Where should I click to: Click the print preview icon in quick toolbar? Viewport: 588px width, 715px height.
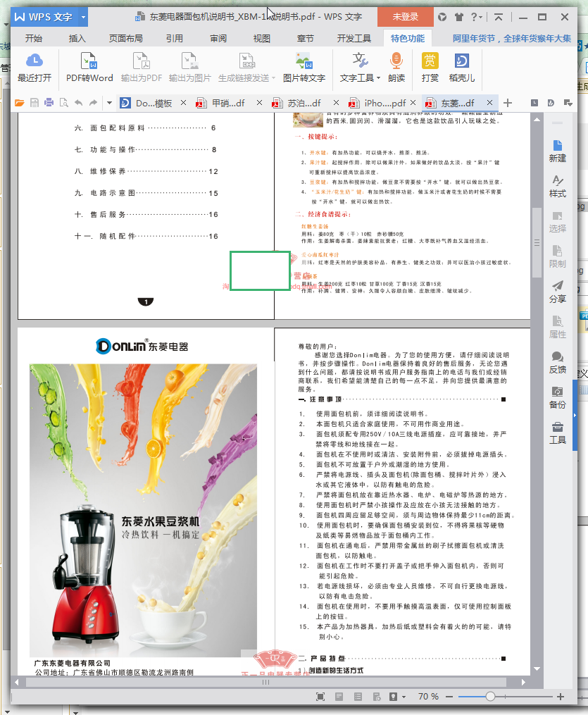64,103
